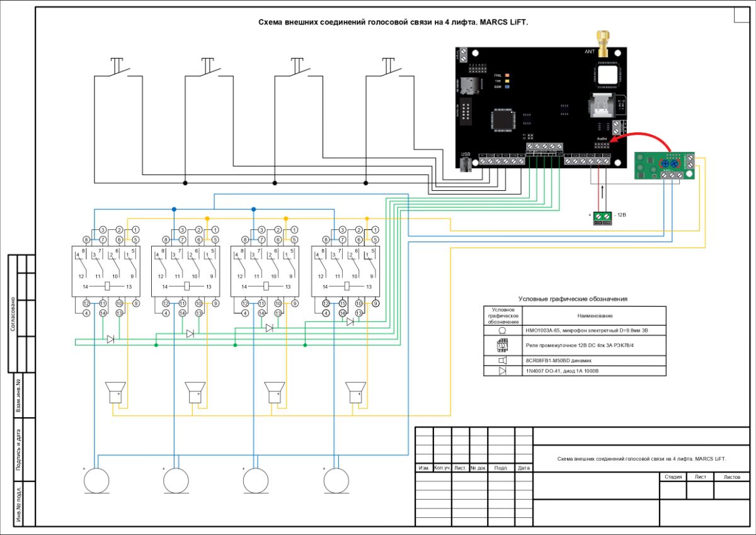756x535 pixels.
Task: Click the speaker symbol in the legend table
Action: click(x=502, y=360)
